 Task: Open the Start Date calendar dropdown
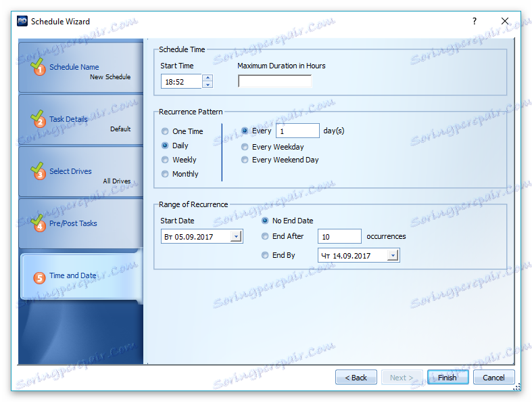click(x=236, y=236)
